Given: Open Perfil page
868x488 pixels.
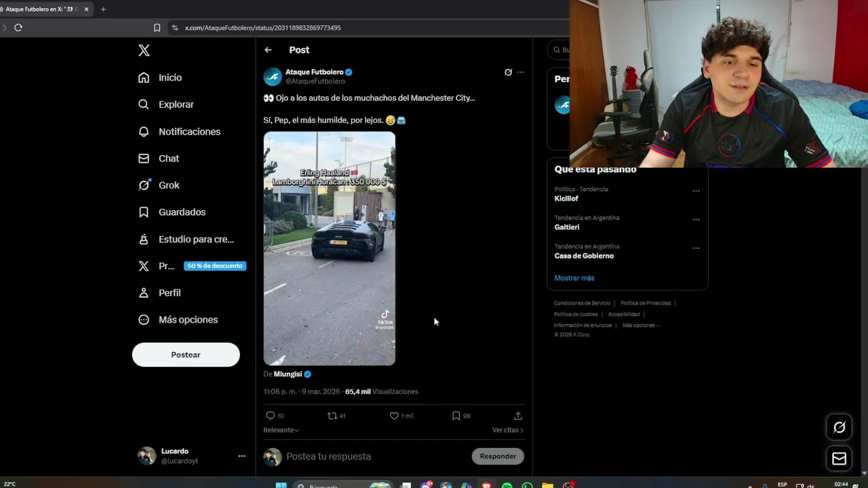Looking at the screenshot, I should point(159,293).
